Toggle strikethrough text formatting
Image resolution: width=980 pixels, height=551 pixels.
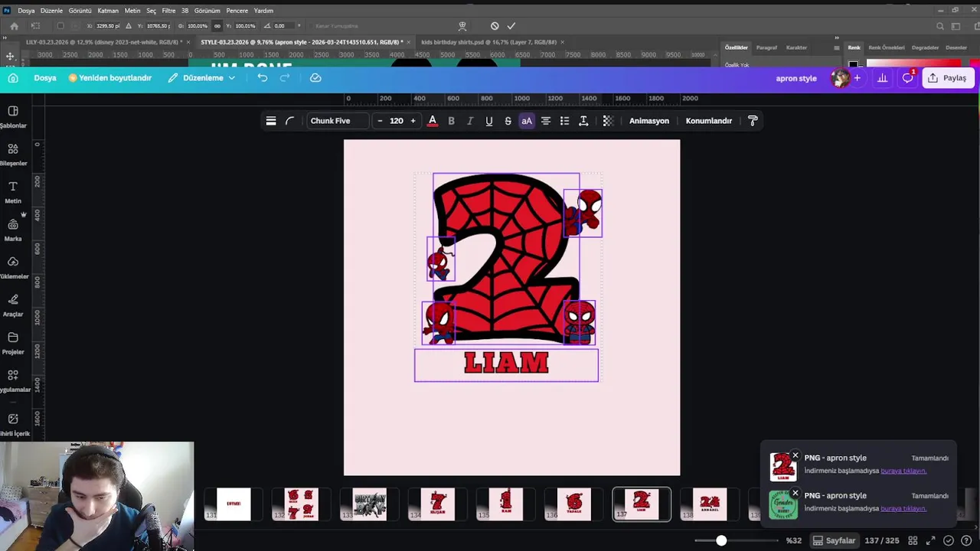[508, 121]
